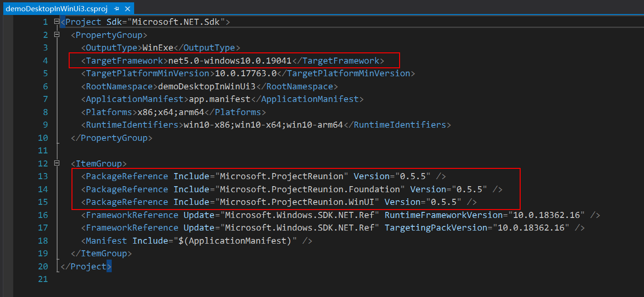Click the 10.0.17763.0 min version value
The image size is (644, 297).
(x=246, y=73)
